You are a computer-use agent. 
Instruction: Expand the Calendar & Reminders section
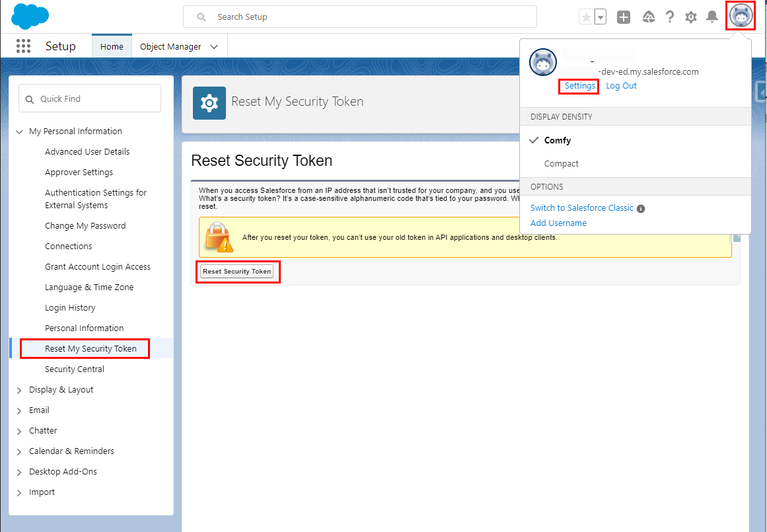pyautogui.click(x=20, y=452)
